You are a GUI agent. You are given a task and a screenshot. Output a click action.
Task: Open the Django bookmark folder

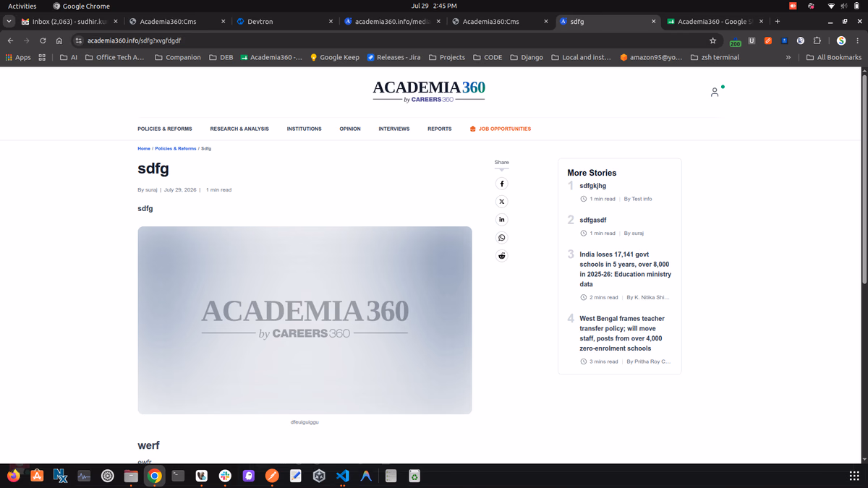pos(527,57)
